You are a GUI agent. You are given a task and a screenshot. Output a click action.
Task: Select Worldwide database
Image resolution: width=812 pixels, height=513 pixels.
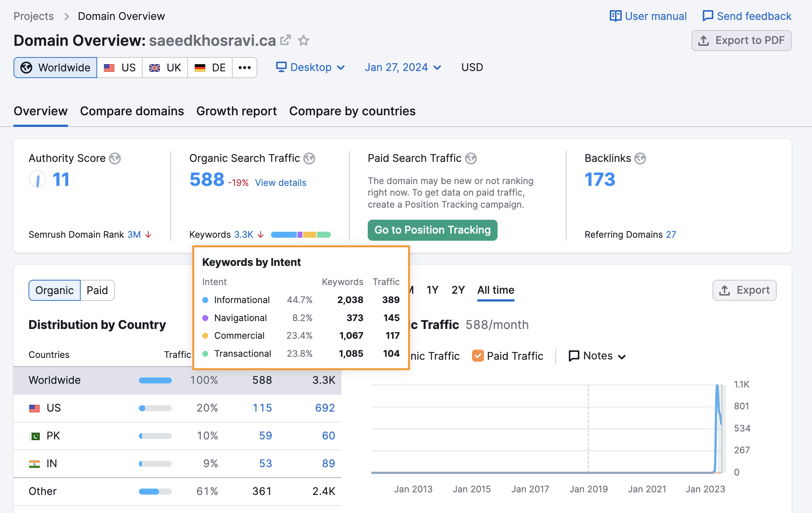56,68
